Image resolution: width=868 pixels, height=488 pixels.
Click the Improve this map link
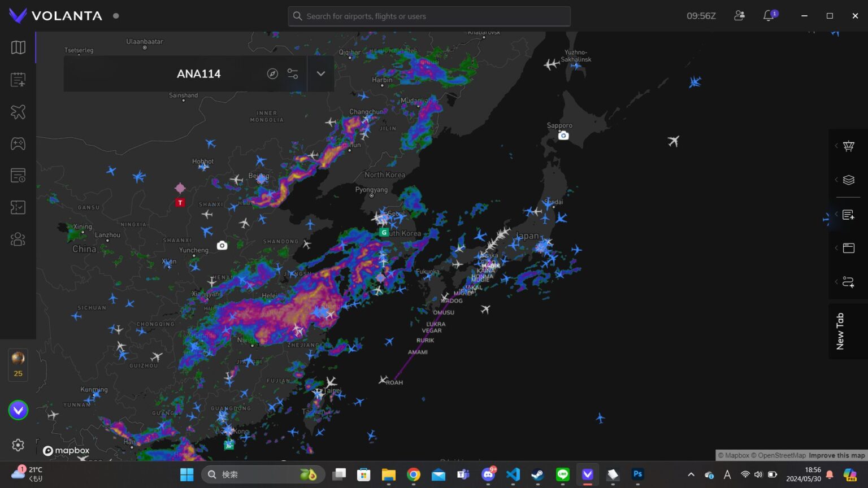click(836, 455)
